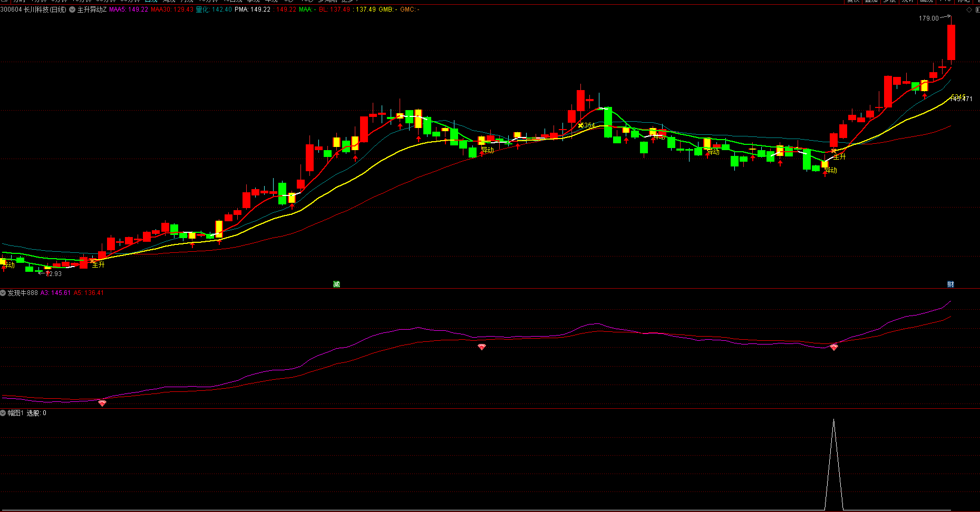
Task: Click the 179.00 high price label
Action: [928, 18]
